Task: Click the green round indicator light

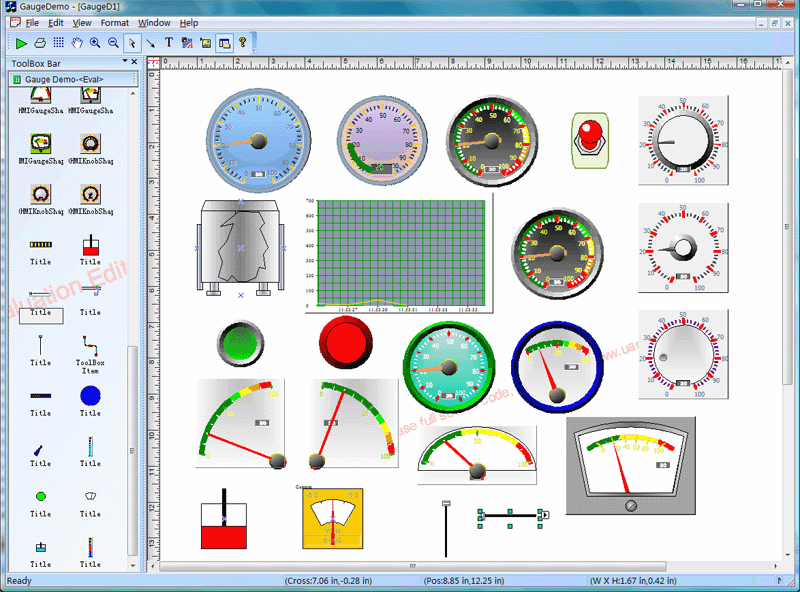Action: point(240,343)
